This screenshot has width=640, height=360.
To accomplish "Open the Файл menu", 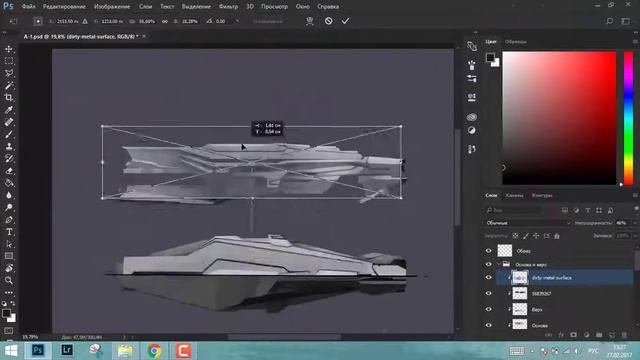I will (x=28, y=7).
